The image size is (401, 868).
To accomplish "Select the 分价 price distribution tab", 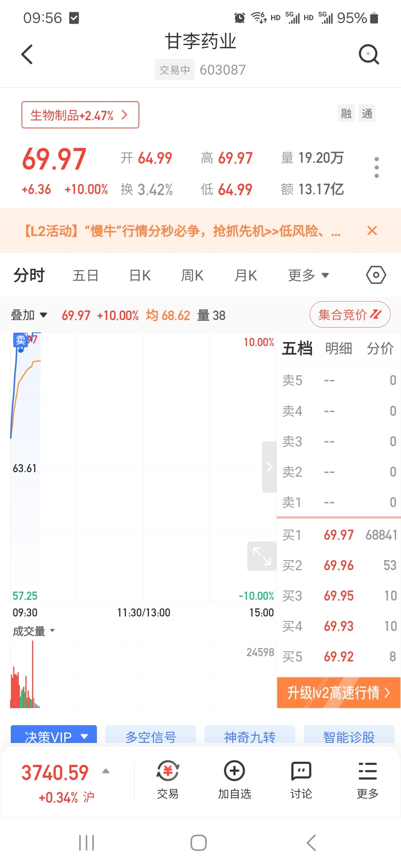I will pyautogui.click(x=380, y=349).
